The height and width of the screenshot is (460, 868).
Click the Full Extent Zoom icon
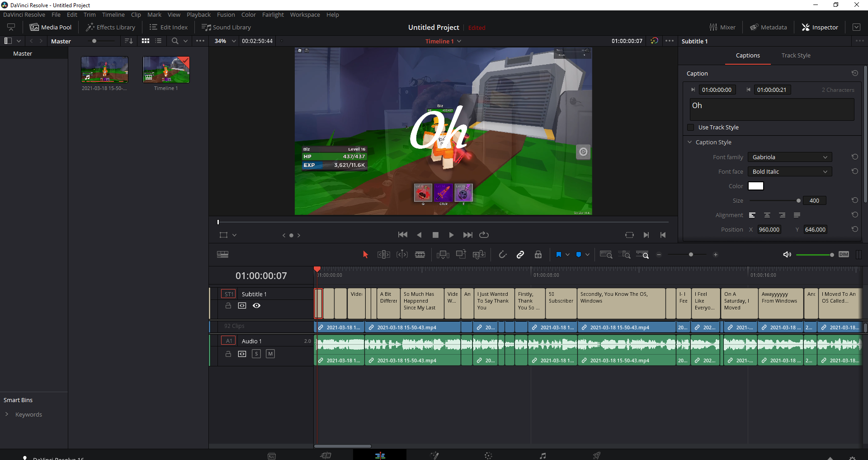606,255
